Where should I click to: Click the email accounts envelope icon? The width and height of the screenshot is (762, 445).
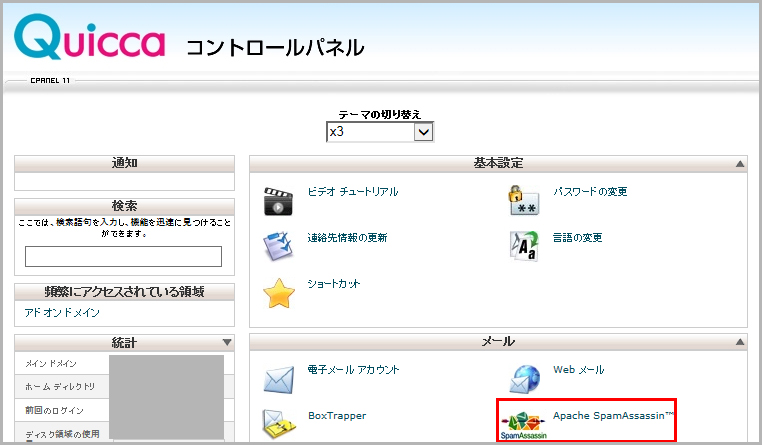(x=277, y=379)
